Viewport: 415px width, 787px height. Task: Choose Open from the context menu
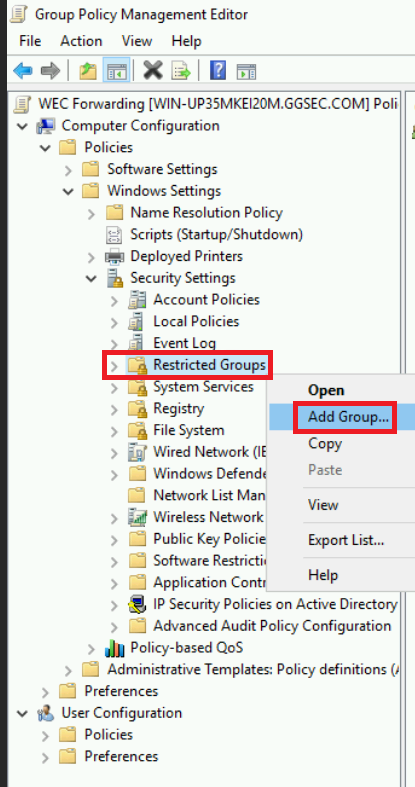[x=342, y=390]
